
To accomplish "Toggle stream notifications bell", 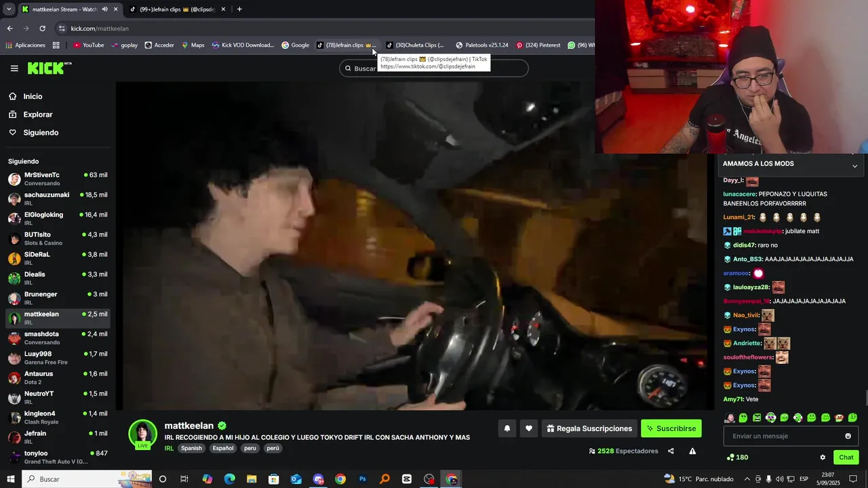I will click(507, 428).
